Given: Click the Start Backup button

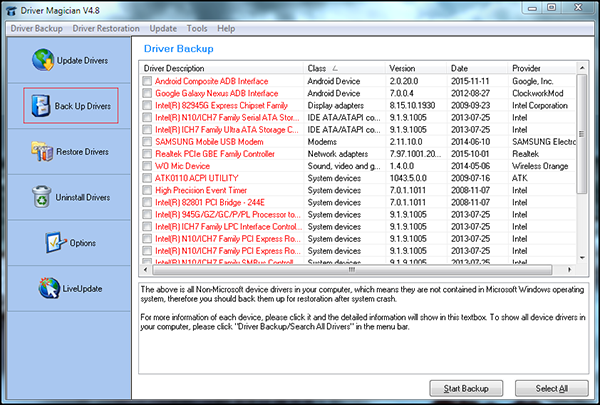Looking at the screenshot, I should point(466,389).
